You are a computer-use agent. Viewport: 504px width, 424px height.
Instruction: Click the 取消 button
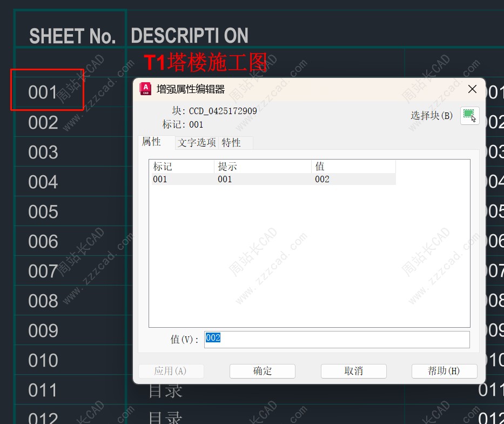pos(354,371)
